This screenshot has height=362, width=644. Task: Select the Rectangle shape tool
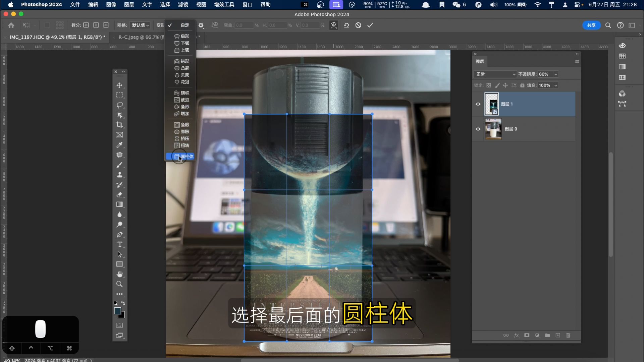pos(119,264)
